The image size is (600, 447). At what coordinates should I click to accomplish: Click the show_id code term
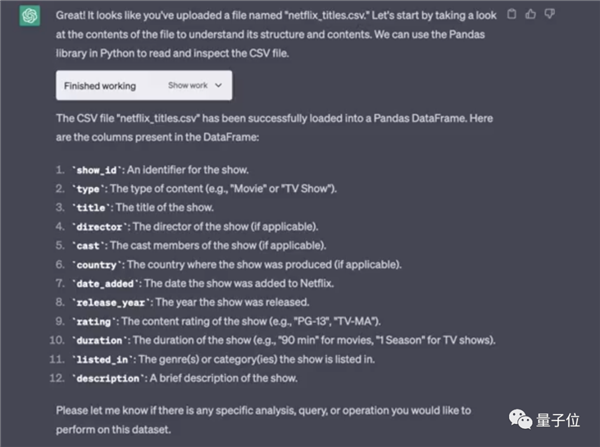click(96, 170)
